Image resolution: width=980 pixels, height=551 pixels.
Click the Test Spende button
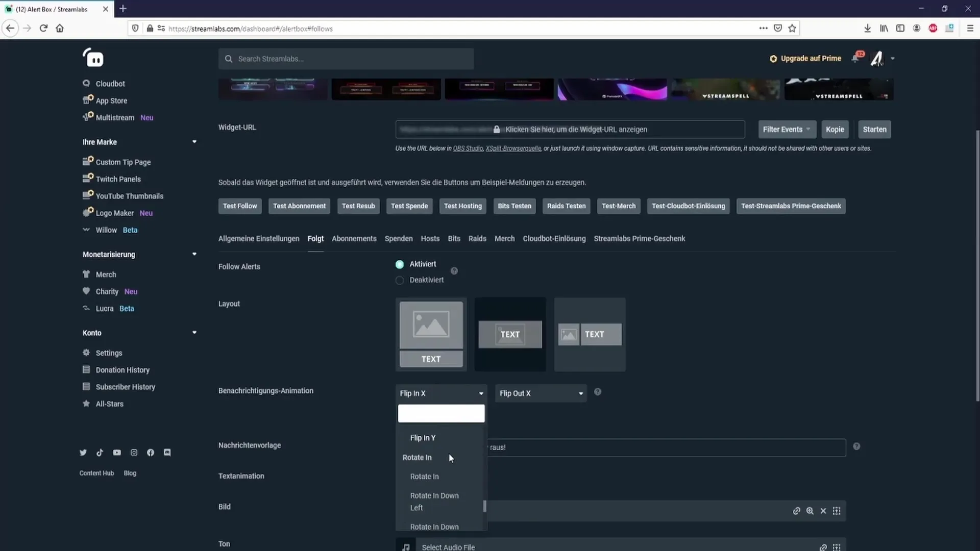pyautogui.click(x=409, y=206)
